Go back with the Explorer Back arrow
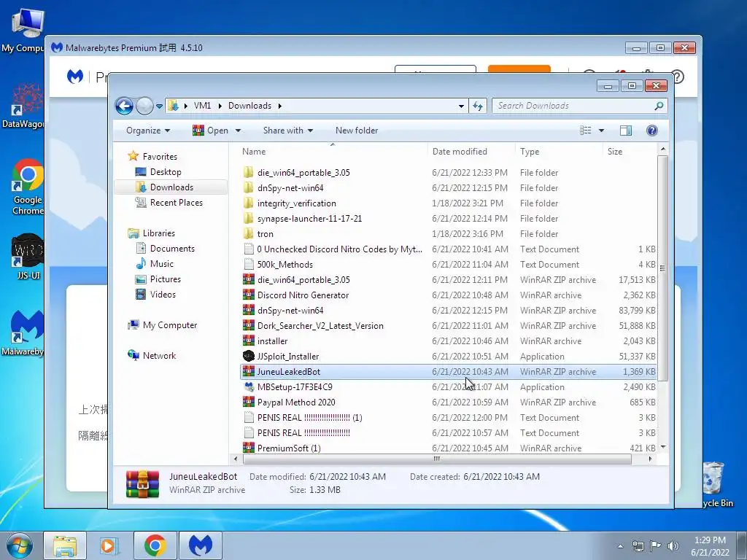747x560 pixels. (x=124, y=106)
